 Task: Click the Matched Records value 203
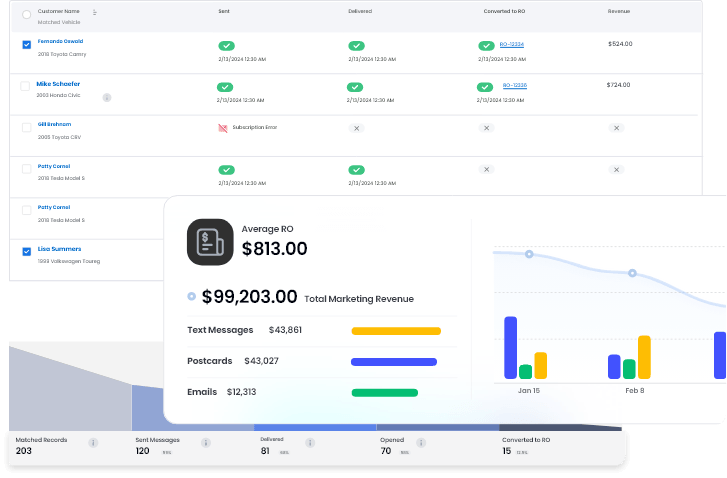click(x=24, y=451)
